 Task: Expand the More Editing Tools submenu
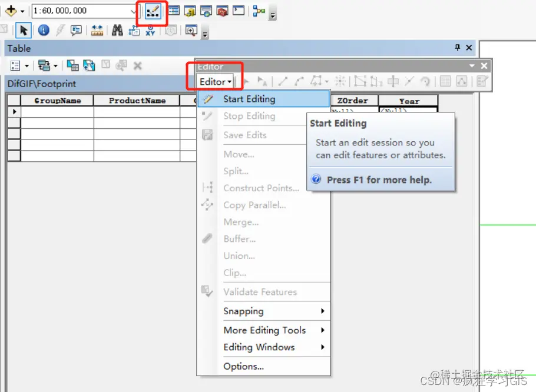(263, 330)
